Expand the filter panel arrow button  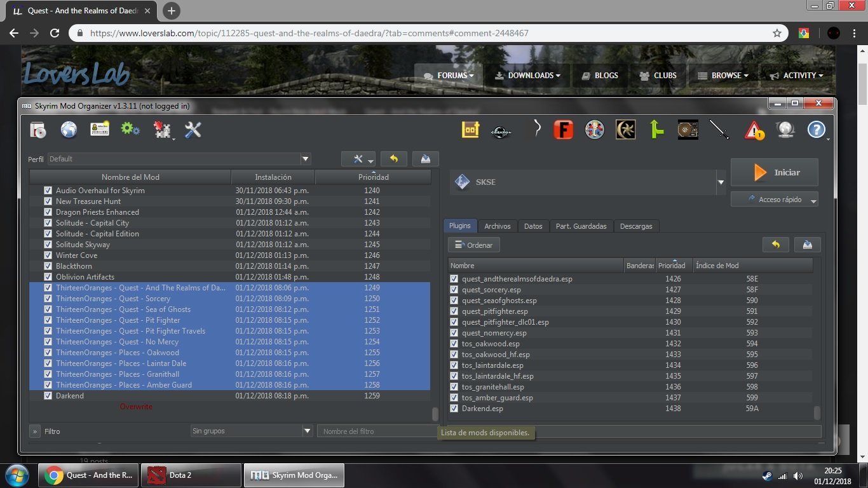pos(35,431)
